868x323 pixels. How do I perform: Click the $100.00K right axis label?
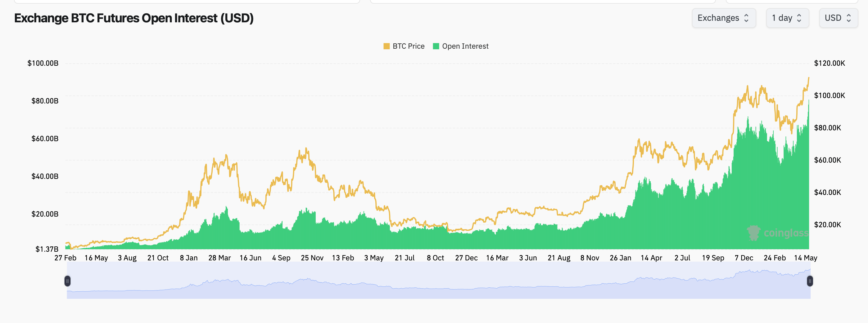[830, 95]
